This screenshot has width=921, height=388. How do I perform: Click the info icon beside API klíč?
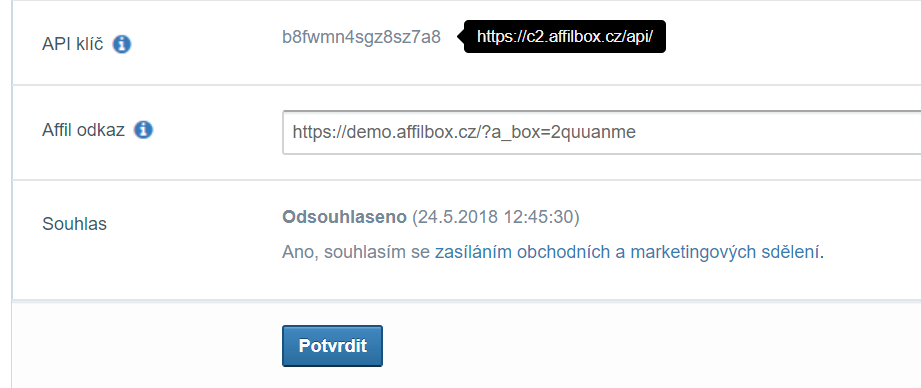(x=122, y=44)
